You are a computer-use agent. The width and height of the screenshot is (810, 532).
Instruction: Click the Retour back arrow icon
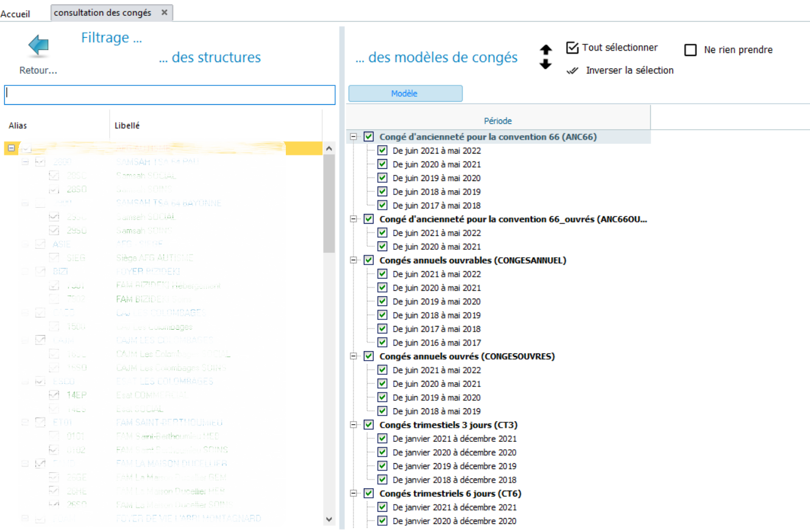38,46
